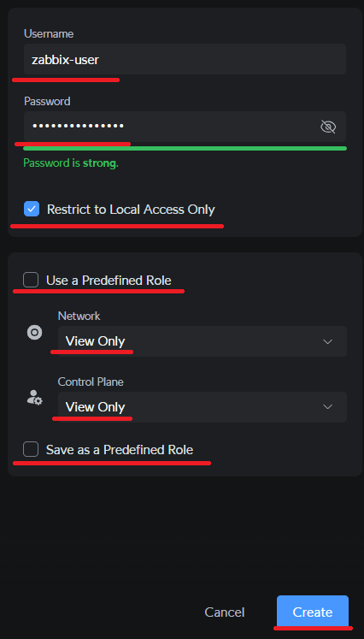The image size is (364, 639).
Task: Open the Network View Only permission dropdown
Action: pyautogui.click(x=203, y=341)
